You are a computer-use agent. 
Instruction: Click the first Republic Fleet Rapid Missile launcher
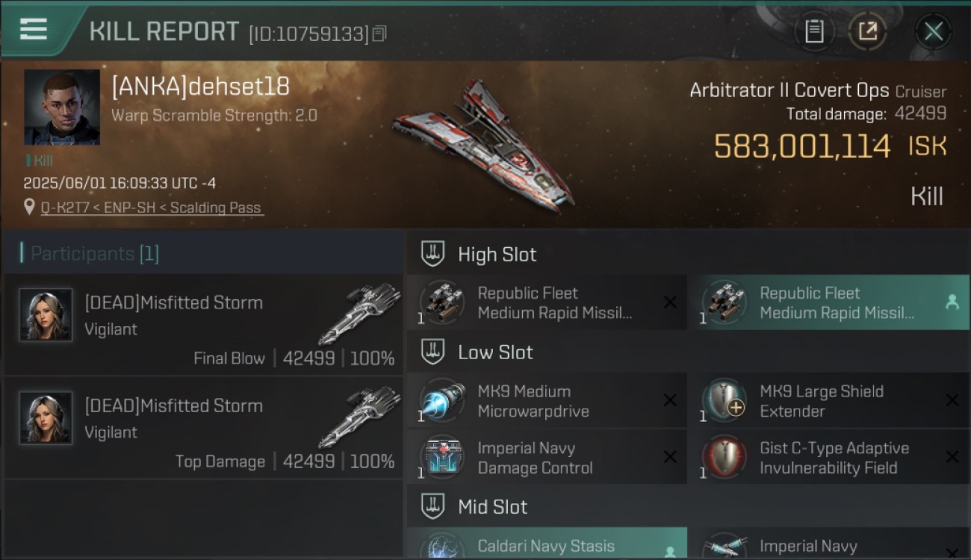click(x=547, y=302)
